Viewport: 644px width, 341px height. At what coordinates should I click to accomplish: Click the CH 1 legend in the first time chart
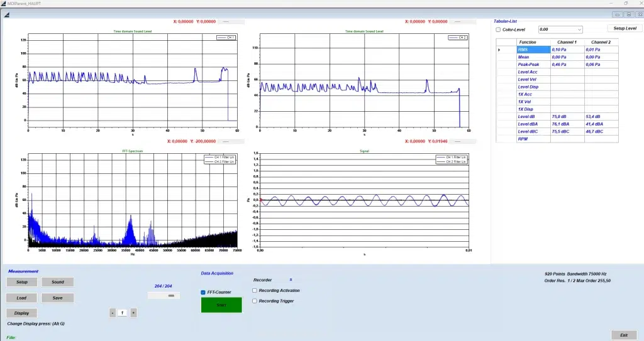click(226, 37)
